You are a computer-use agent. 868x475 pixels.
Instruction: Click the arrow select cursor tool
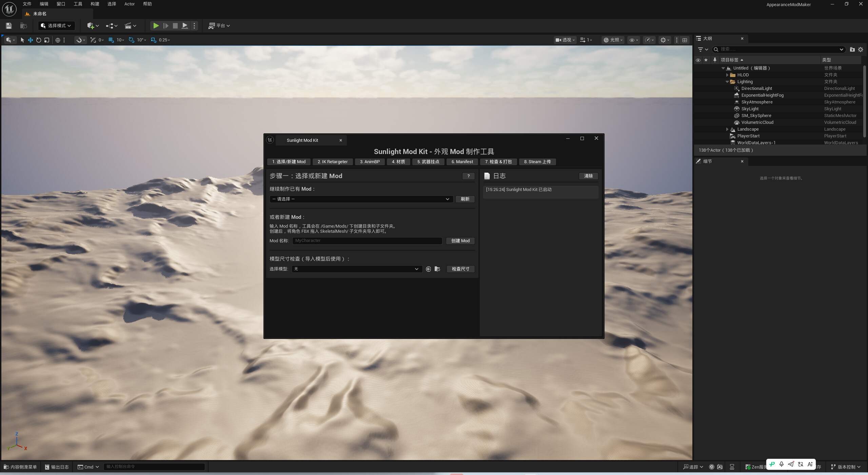point(22,40)
